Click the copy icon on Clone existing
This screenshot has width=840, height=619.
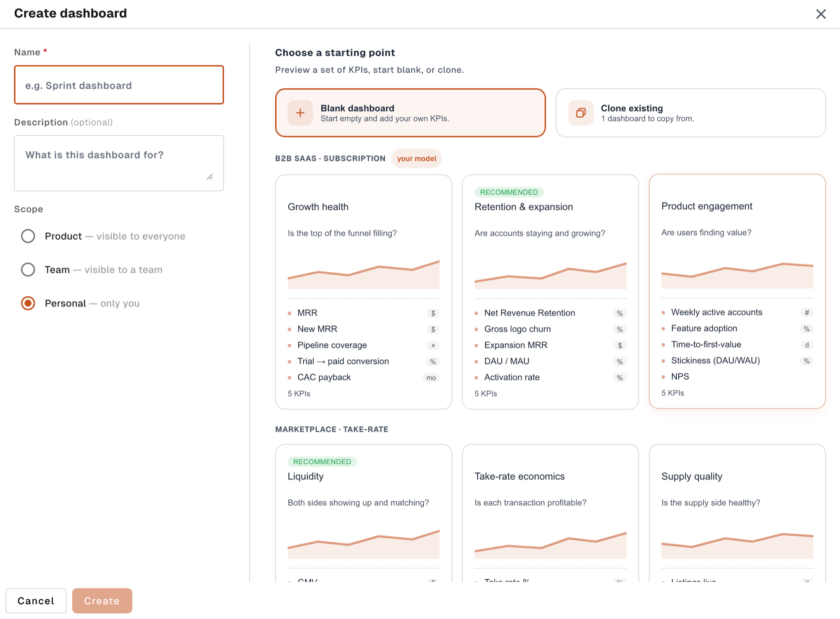(x=581, y=113)
